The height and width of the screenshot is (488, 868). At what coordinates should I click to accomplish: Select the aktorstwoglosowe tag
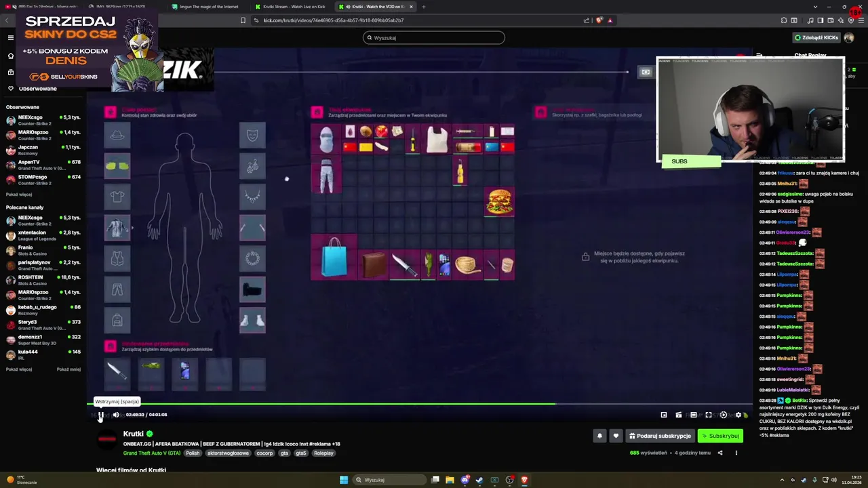228,453
